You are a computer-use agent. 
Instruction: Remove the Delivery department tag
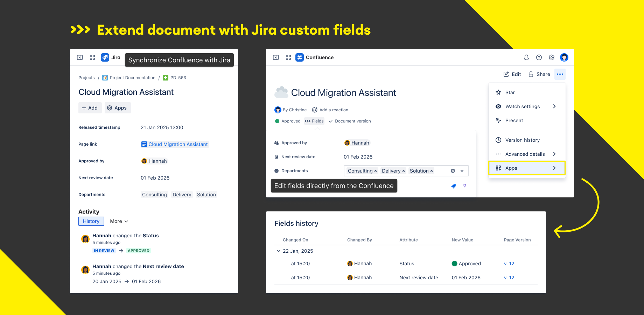[x=404, y=171]
